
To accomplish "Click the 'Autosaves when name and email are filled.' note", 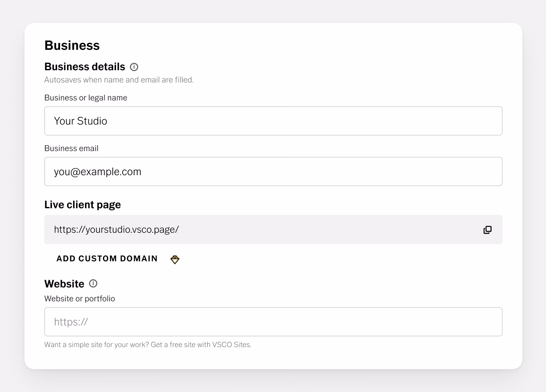I will tap(119, 80).
